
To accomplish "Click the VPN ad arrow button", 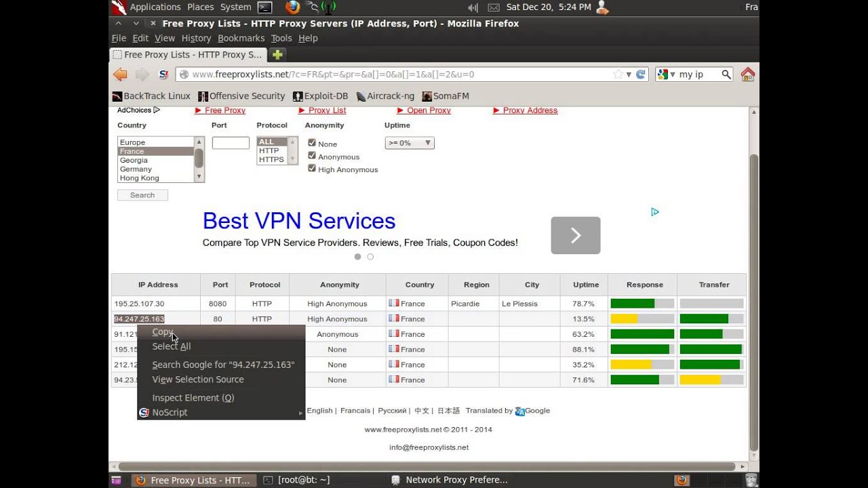I will (576, 235).
